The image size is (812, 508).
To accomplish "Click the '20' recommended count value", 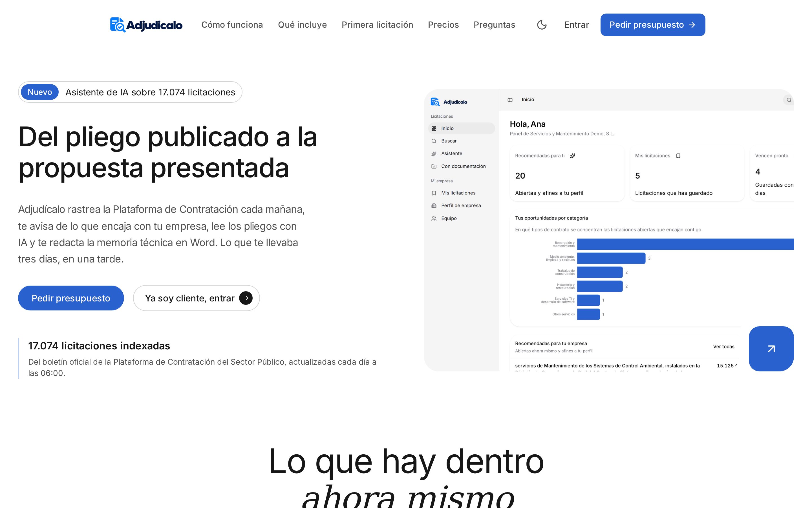I will [520, 176].
